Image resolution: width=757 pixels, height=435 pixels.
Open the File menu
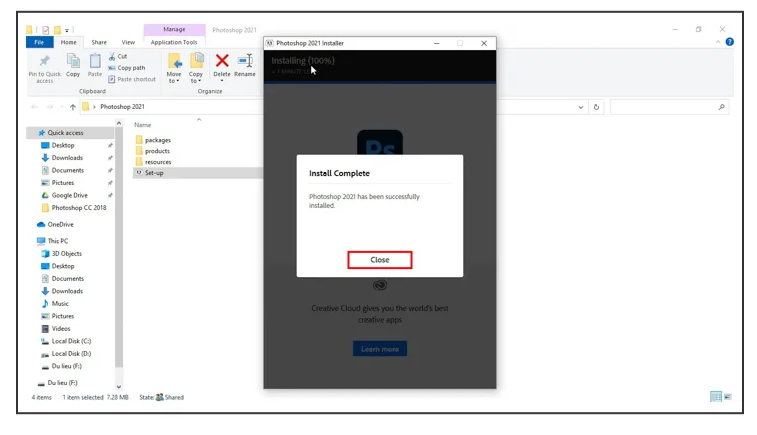coord(39,42)
